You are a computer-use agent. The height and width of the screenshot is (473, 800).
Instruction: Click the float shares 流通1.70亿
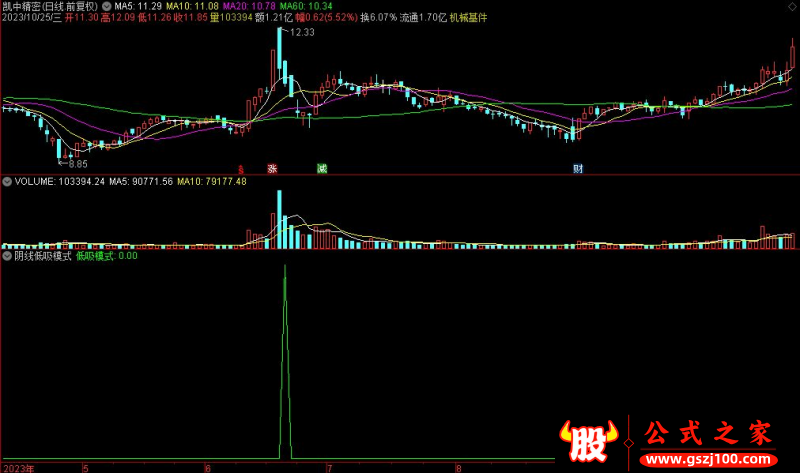[x=423, y=18]
